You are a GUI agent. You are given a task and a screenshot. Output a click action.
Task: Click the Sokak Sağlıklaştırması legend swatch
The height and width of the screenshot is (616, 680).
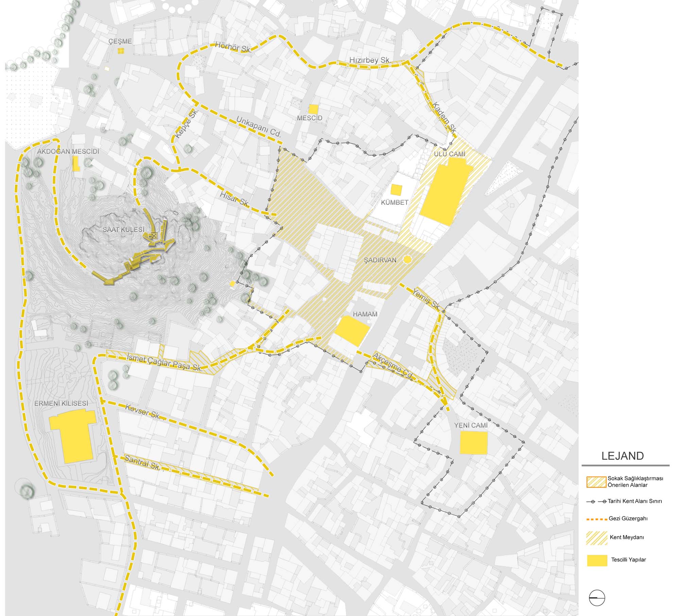point(596,482)
